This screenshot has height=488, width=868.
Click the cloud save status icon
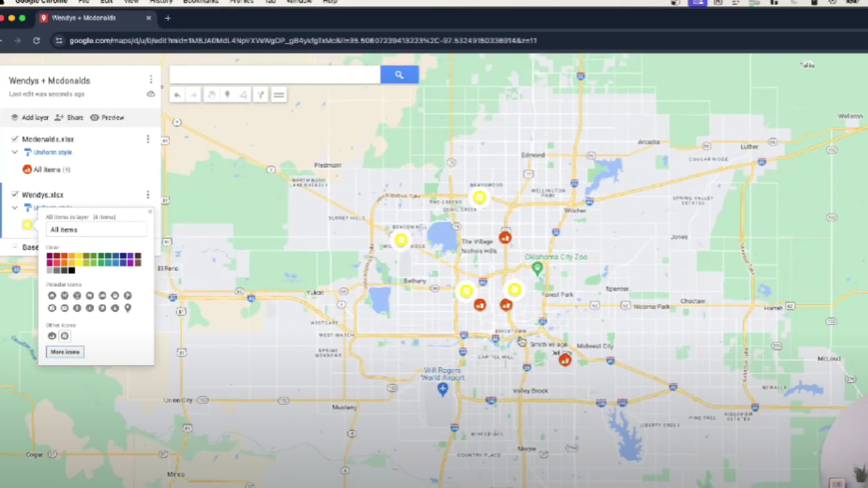tap(151, 94)
